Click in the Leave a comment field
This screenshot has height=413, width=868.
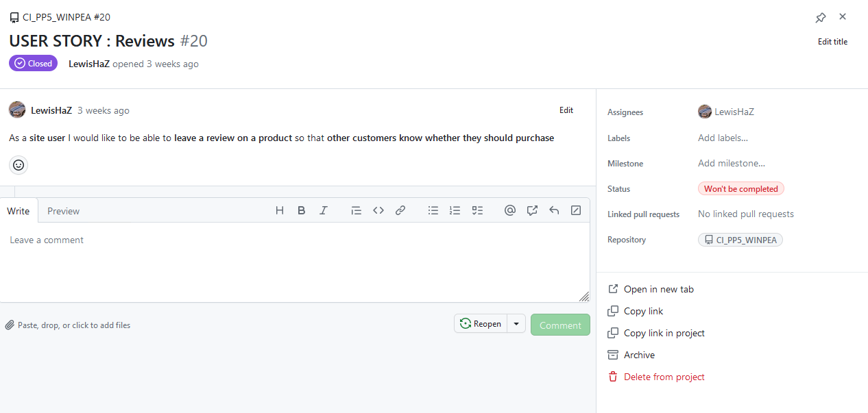coord(295,262)
